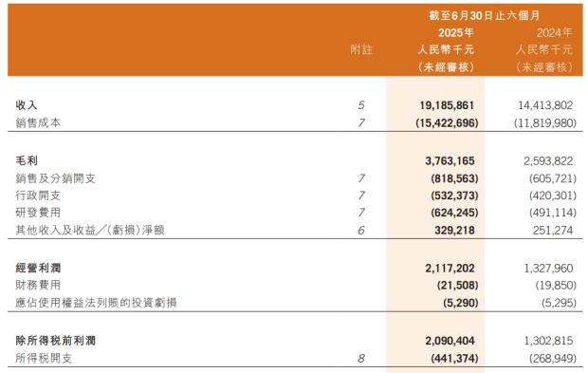Image resolution: width=588 pixels, height=373 pixels.
Task: Click the 附註 column header
Action: (x=361, y=50)
